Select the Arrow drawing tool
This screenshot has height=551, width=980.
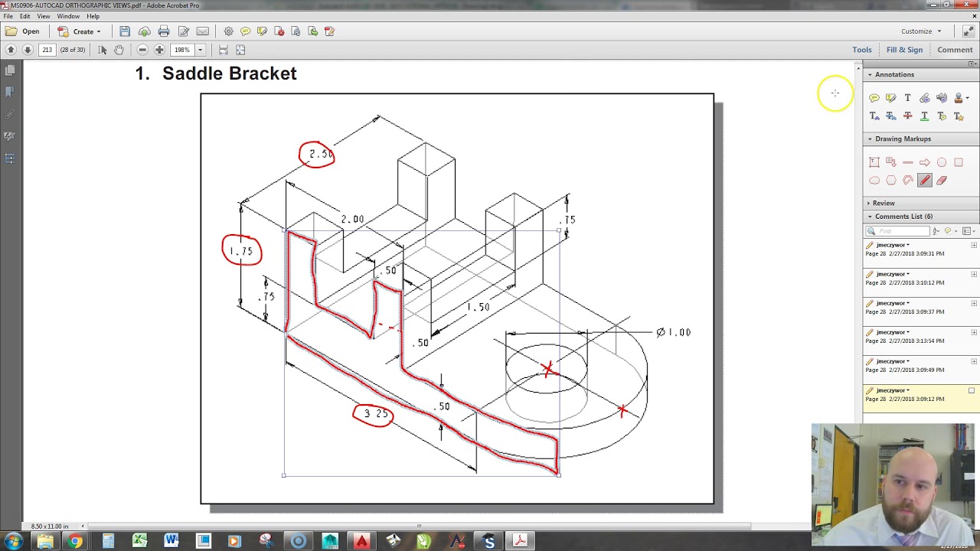pos(924,162)
